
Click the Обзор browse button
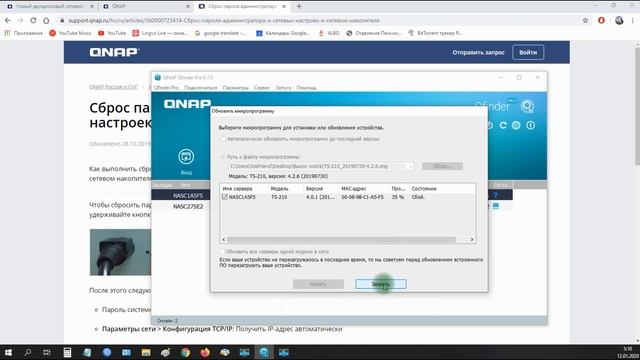point(442,166)
